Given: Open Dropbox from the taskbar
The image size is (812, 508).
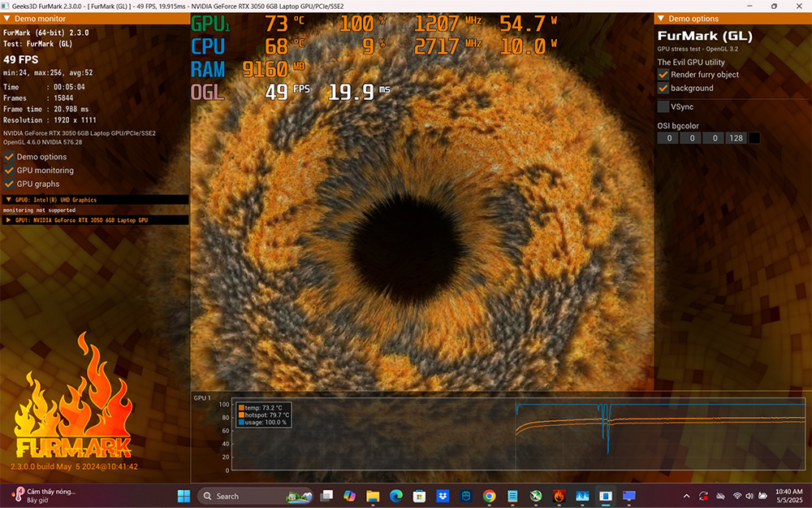Looking at the screenshot, I should tap(443, 496).
